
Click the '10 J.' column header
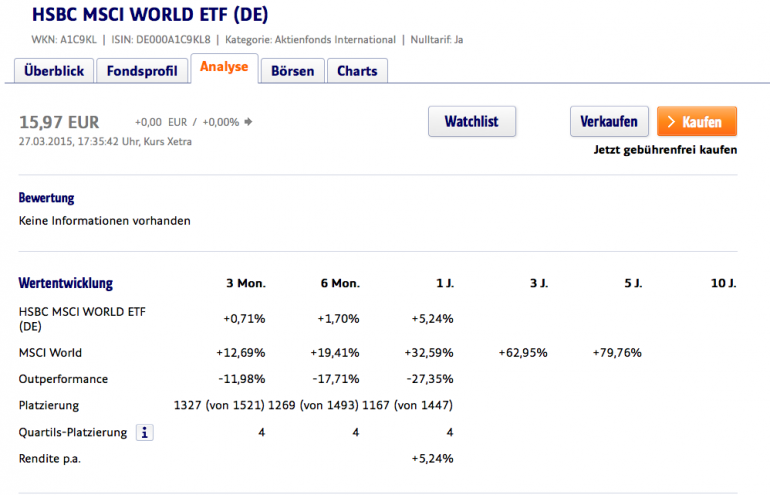point(724,283)
